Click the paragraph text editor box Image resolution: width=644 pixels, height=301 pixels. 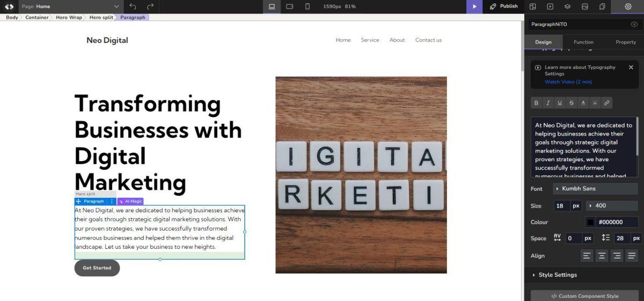tap(585, 147)
